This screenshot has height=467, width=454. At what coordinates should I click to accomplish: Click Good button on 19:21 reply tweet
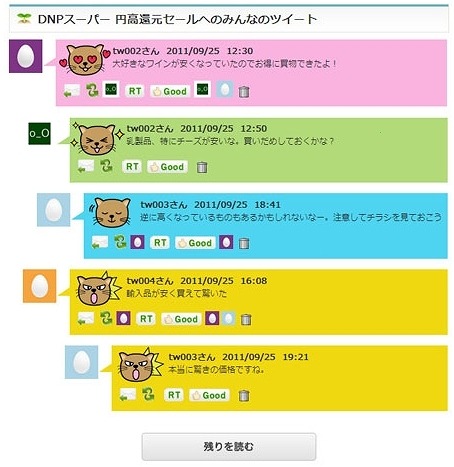click(209, 395)
